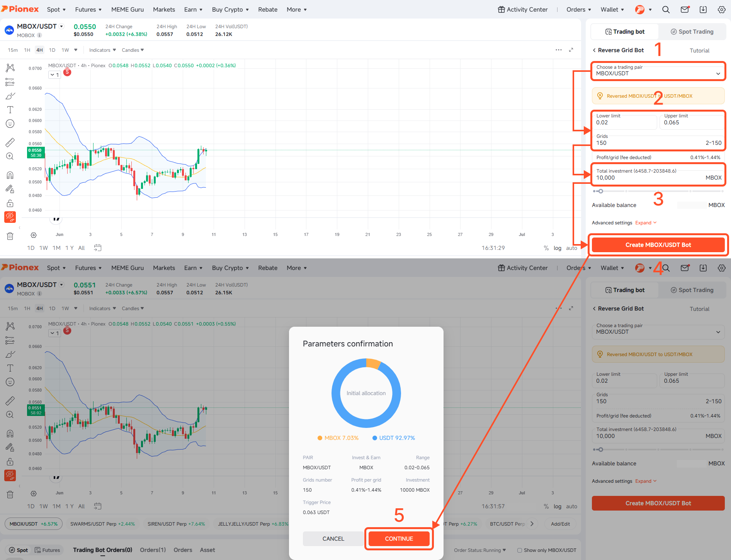This screenshot has width=731, height=560.
Task: Open the Earn dropdown in the top navigation bar
Action: 193,10
